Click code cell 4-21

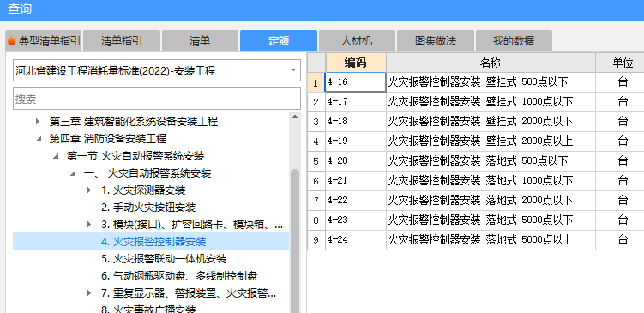click(356, 181)
